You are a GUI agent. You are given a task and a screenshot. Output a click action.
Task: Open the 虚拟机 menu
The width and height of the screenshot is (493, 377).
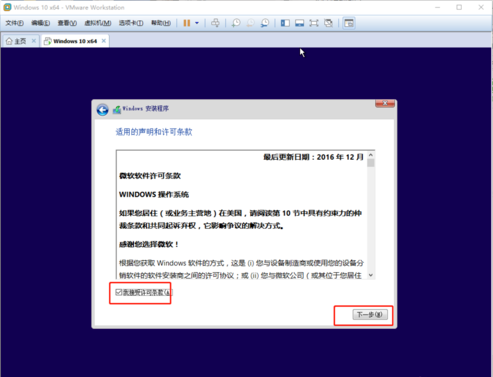[x=97, y=23]
